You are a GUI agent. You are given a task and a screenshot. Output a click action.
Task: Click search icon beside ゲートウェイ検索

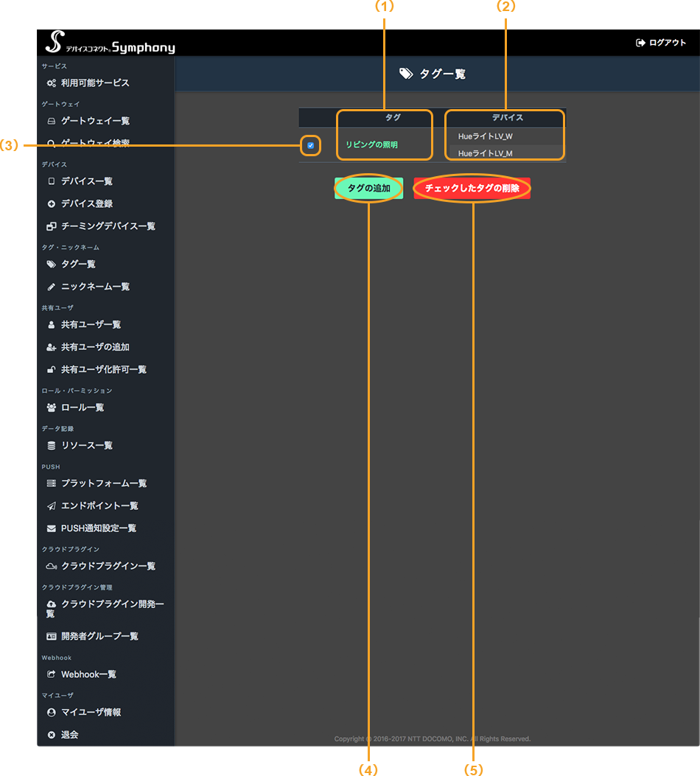pos(51,144)
